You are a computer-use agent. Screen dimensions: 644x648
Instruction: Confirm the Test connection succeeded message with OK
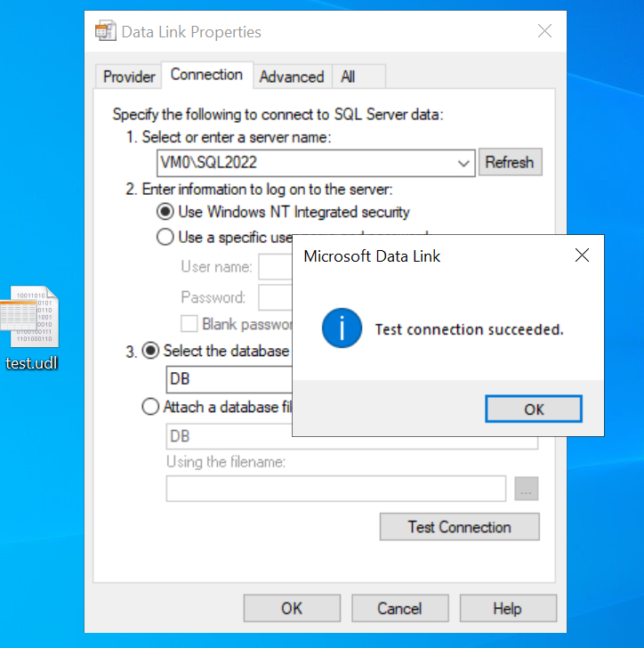pos(534,409)
